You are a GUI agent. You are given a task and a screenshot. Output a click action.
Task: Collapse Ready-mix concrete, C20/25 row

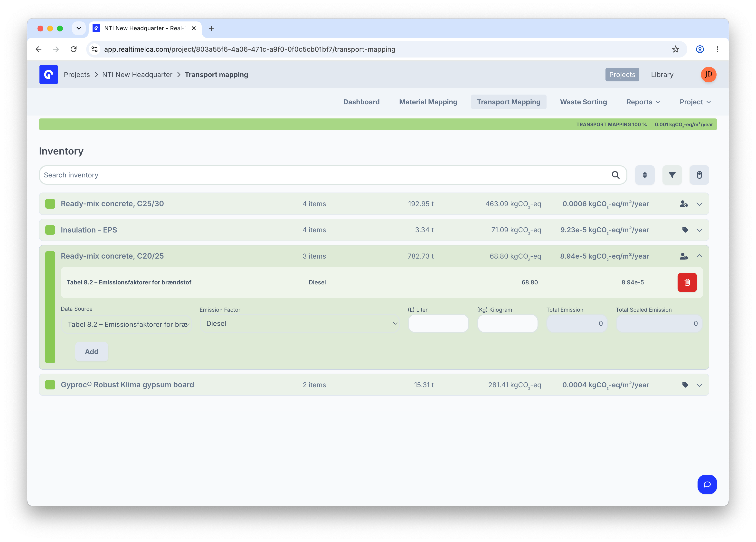699,256
